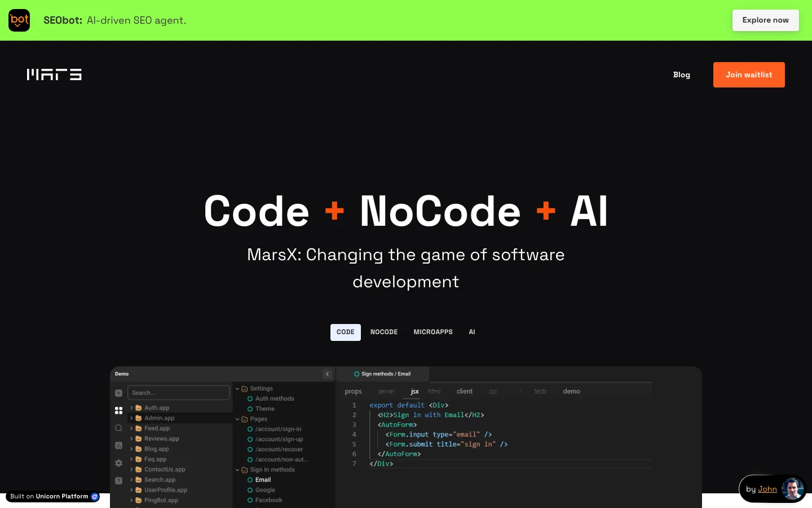Viewport: 812px width, 508px height.
Task: Click the SEObot logo icon
Action: 19,20
